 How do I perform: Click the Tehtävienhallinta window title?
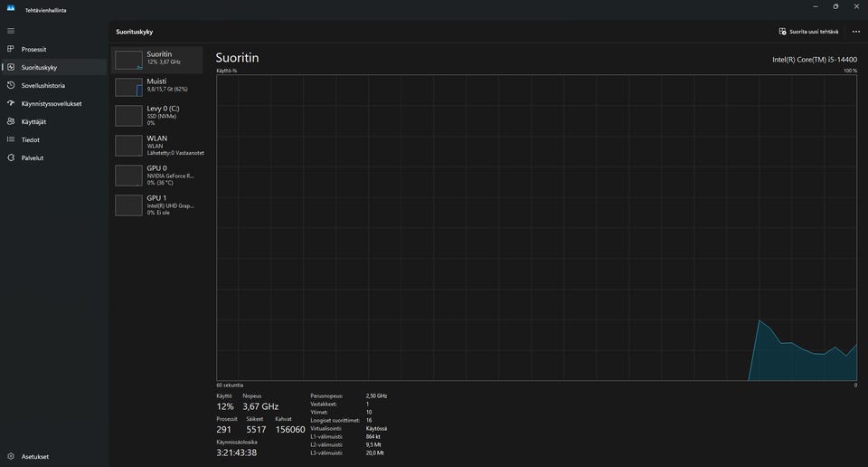(x=45, y=11)
